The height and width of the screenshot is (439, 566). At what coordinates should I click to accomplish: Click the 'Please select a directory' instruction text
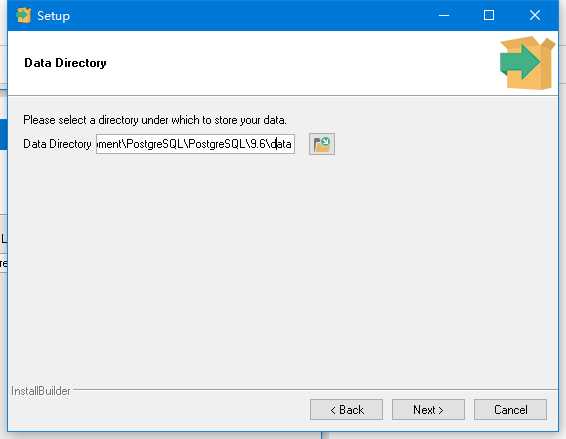tap(155, 120)
